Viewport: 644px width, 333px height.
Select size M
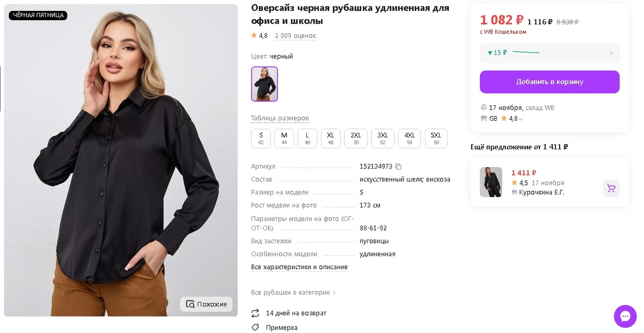[284, 138]
